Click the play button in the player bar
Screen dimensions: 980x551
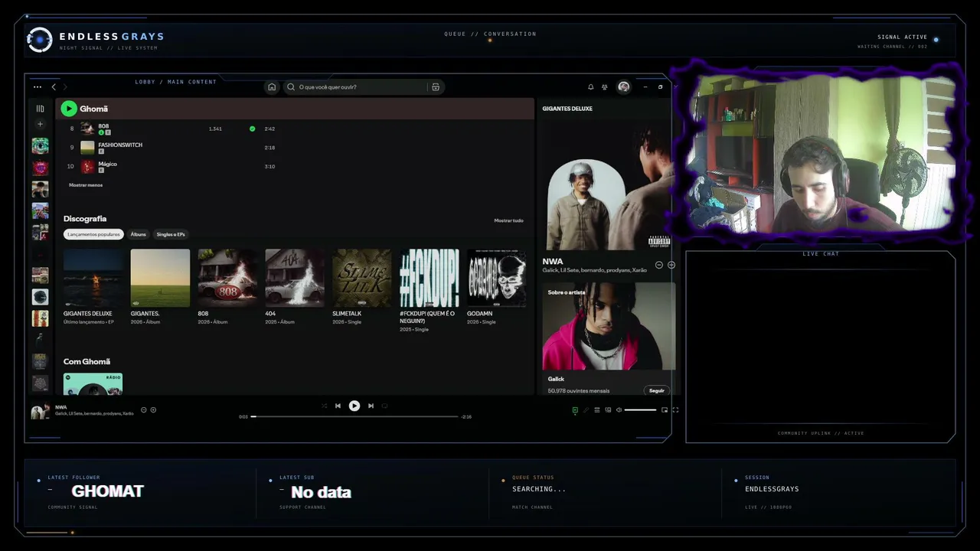(x=354, y=406)
